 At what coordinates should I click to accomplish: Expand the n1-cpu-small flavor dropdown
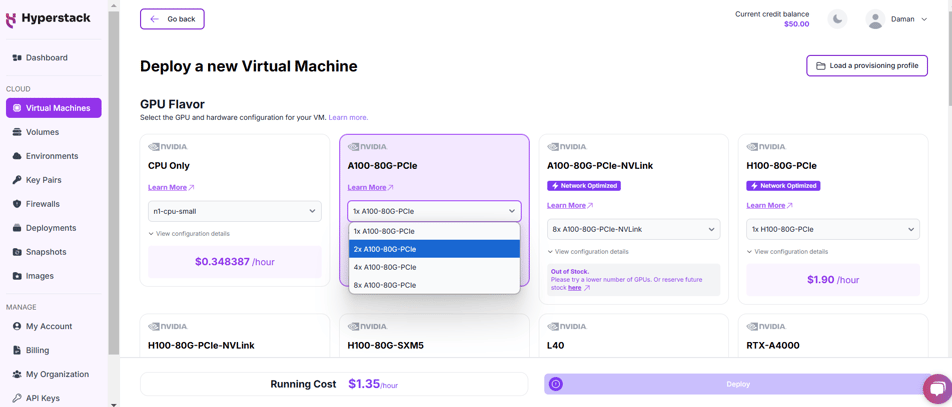(x=234, y=211)
